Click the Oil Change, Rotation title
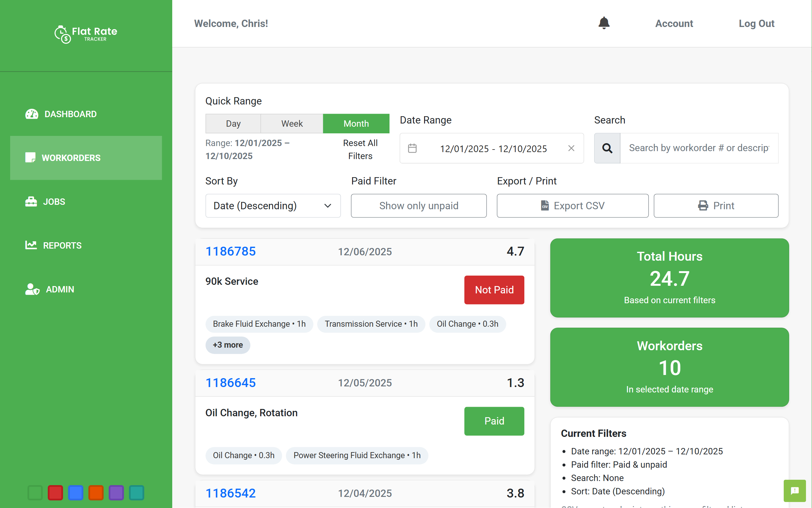 coord(251,412)
